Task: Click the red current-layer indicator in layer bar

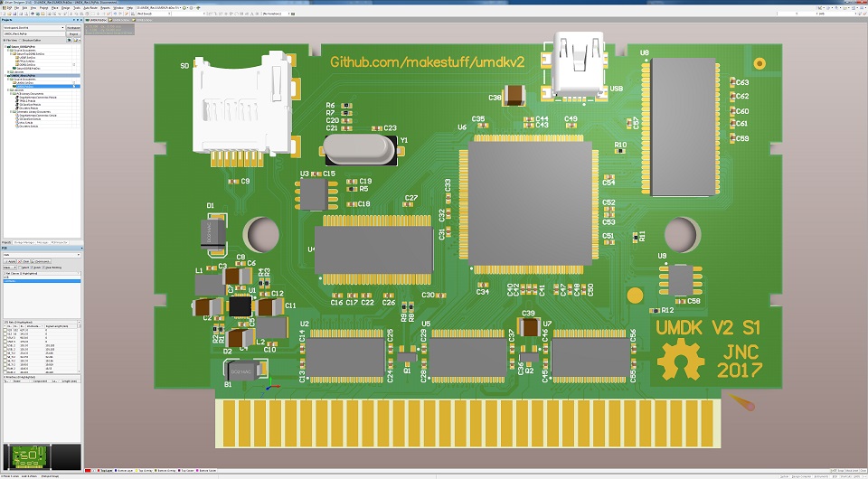Action: click(x=86, y=471)
